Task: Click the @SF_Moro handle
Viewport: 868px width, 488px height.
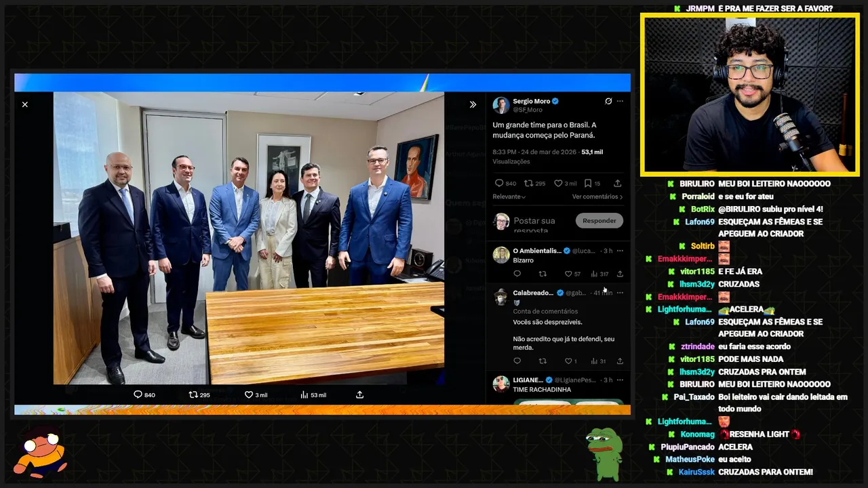Action: pyautogui.click(x=528, y=109)
